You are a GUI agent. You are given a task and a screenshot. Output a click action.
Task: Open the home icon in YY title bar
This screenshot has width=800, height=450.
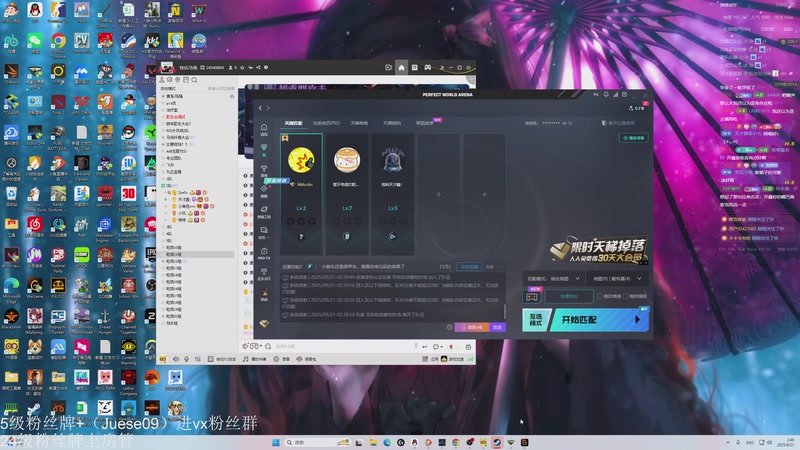(x=402, y=67)
